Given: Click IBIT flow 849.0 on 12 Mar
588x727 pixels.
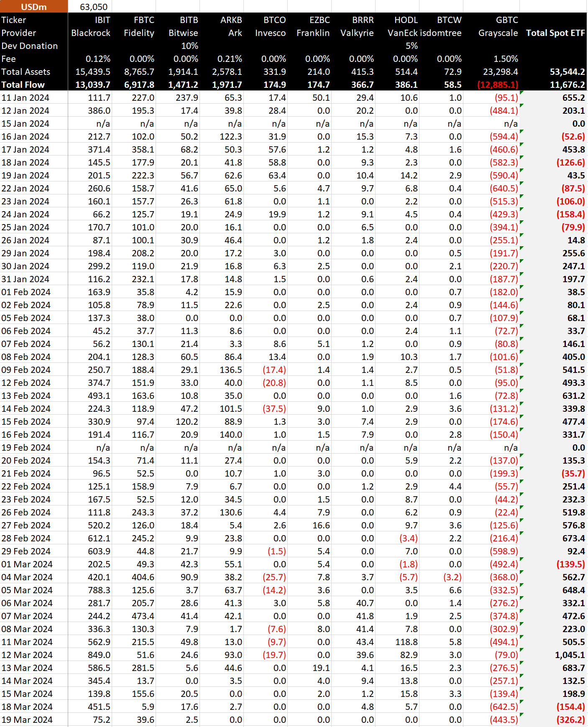Looking at the screenshot, I should click(99, 655).
